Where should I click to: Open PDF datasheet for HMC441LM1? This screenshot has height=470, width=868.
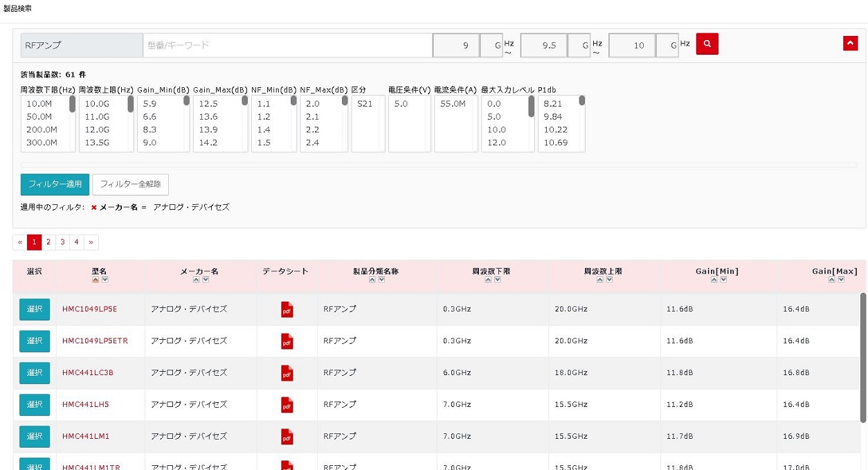coord(287,437)
